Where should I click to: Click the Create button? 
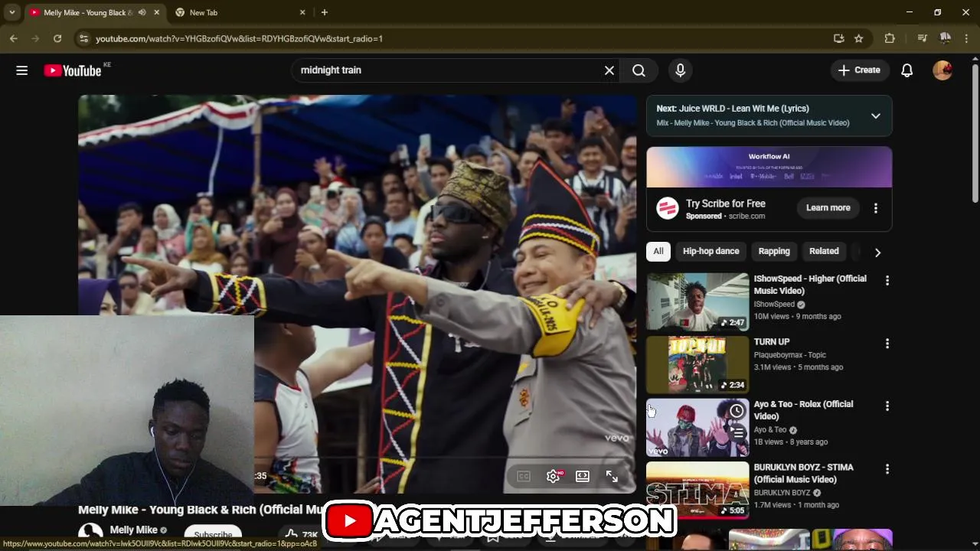point(859,70)
